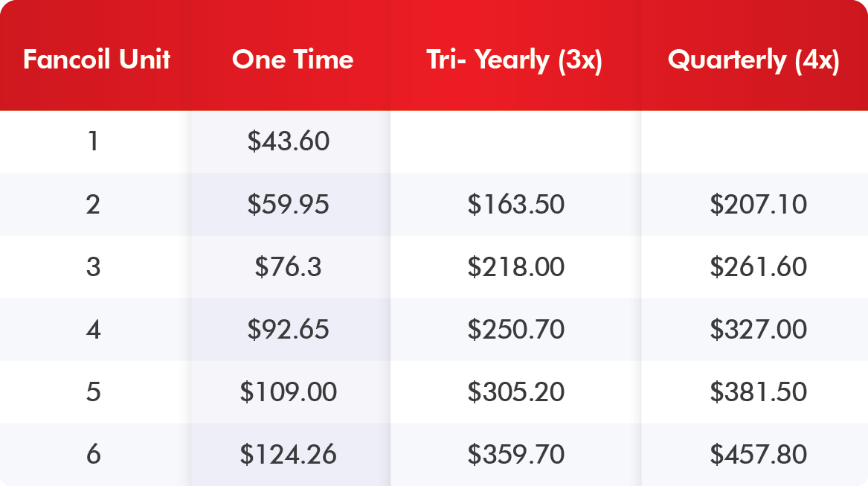Viewport: 868px width, 486px height.
Task: Click the Fancoil Unit column header
Action: coord(97,60)
